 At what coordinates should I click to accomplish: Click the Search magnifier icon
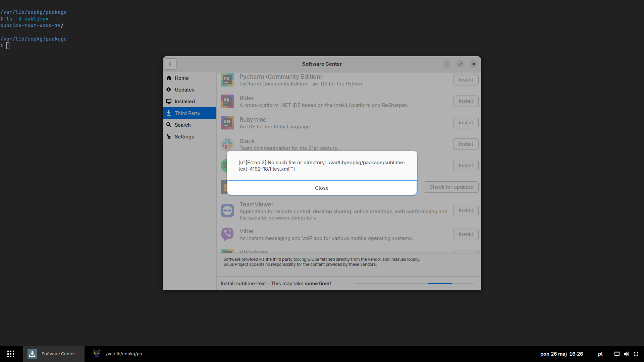click(169, 125)
